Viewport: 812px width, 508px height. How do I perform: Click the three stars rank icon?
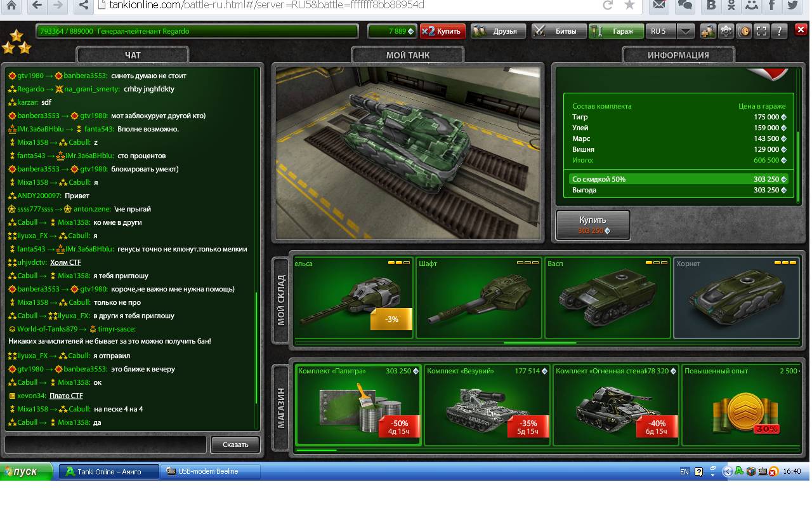point(16,41)
